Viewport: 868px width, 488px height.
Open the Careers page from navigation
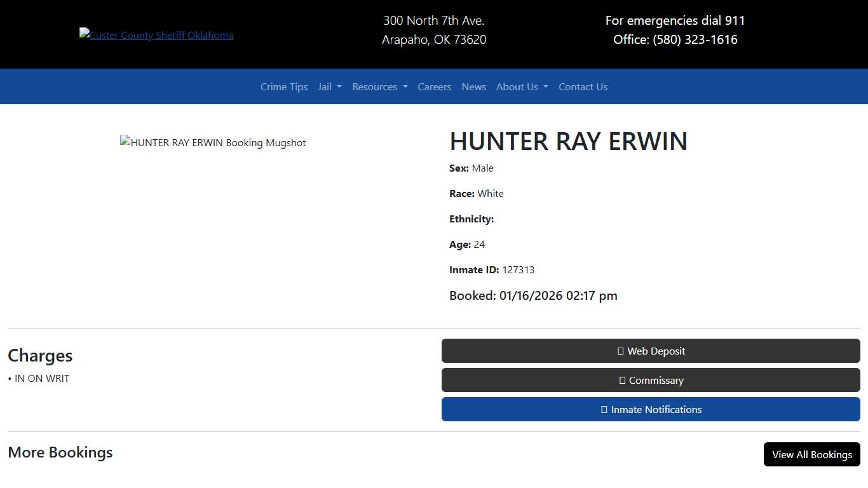click(x=434, y=86)
